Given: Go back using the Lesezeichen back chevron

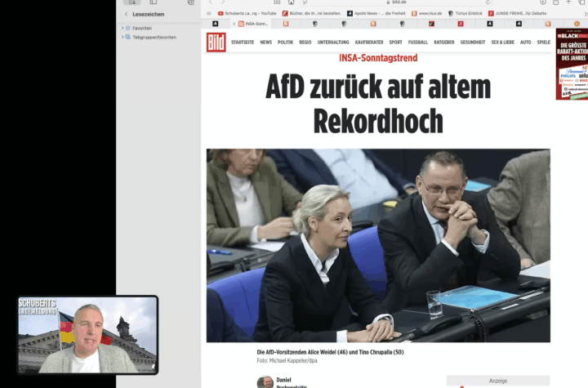Looking at the screenshot, I should click(x=126, y=14).
